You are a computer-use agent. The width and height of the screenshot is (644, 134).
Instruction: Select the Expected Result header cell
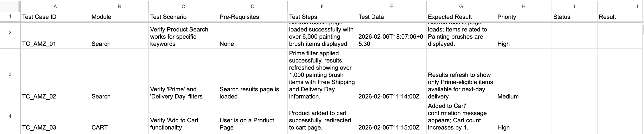click(x=461, y=17)
